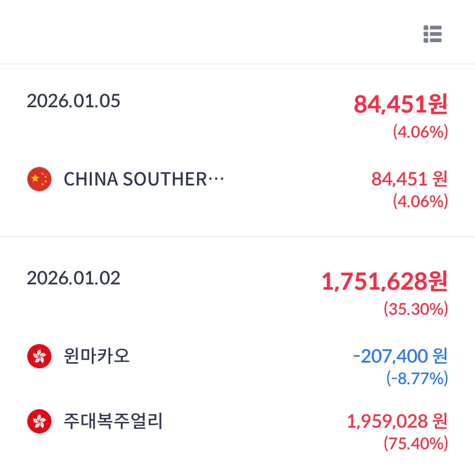Image resolution: width=475 pixels, height=476 pixels.
Task: Tap the China flag icon
Action: 39,179
